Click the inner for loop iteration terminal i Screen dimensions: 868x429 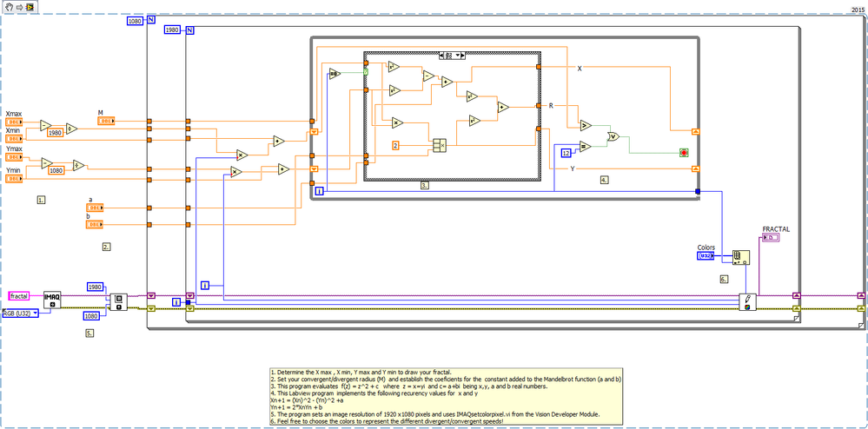[205, 286]
